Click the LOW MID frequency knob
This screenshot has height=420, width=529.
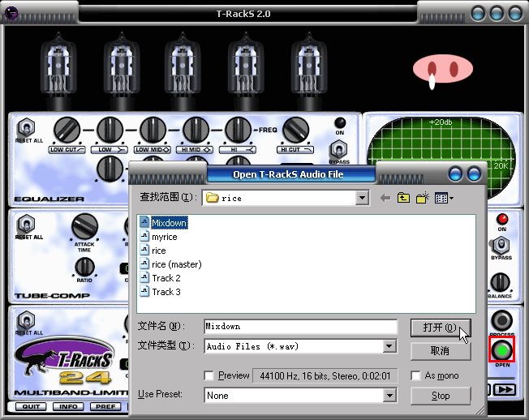[x=153, y=130]
